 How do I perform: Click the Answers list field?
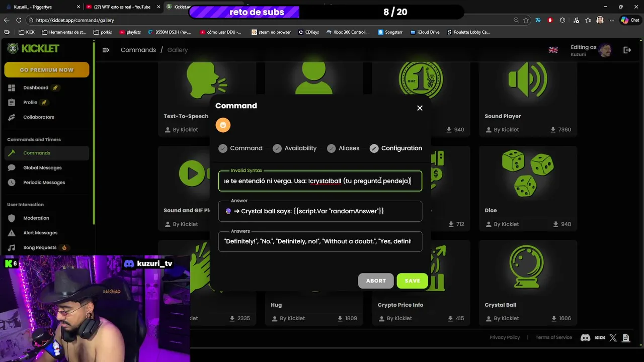coord(320,241)
